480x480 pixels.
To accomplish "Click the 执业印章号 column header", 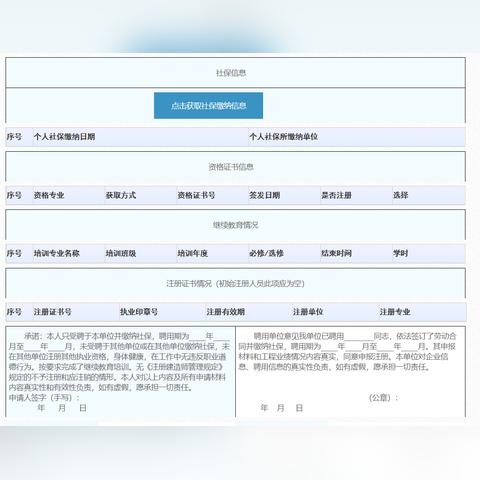I will coord(139,312).
